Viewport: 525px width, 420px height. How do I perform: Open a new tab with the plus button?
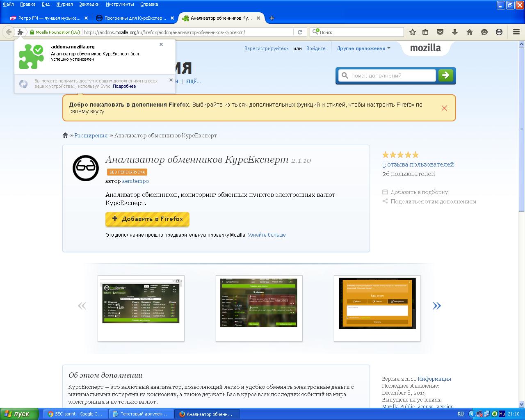click(x=272, y=18)
